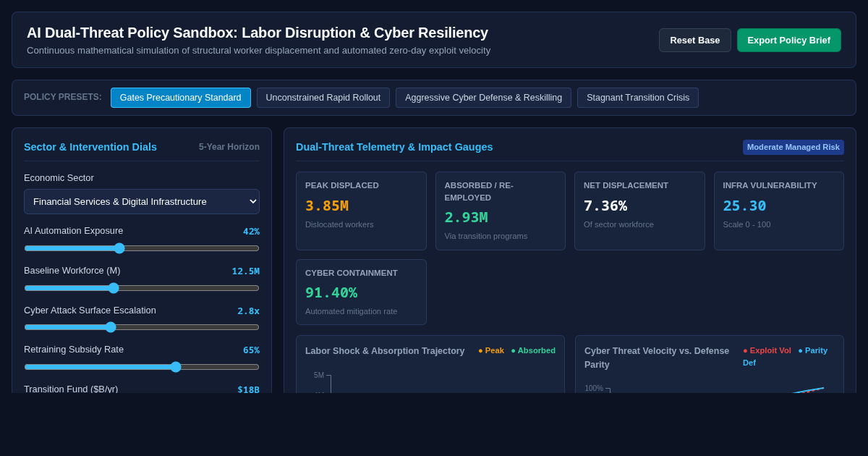
Task: Click Sector & Intervention Dials heading
Action: (x=90, y=147)
